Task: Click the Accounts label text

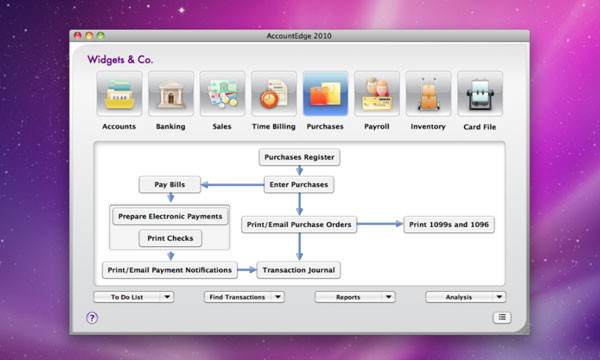Action: pos(119,127)
